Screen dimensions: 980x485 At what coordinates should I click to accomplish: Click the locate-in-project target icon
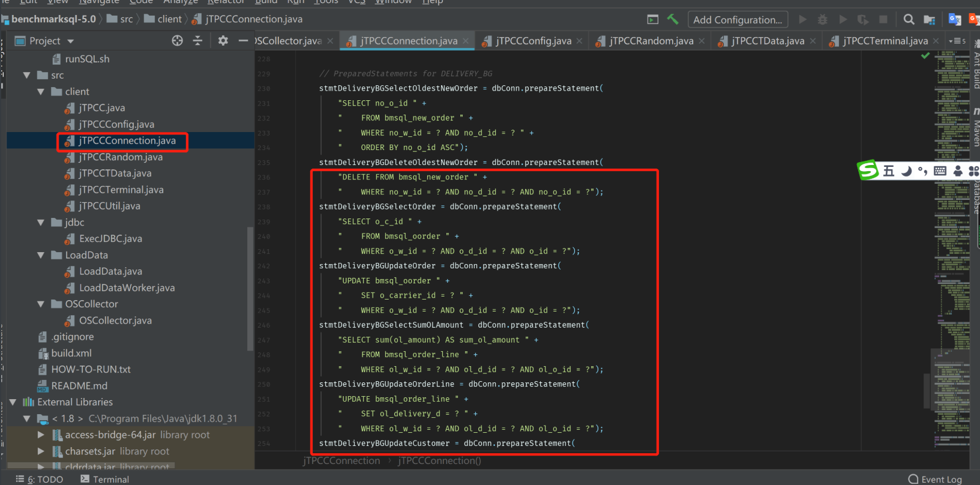pos(177,41)
